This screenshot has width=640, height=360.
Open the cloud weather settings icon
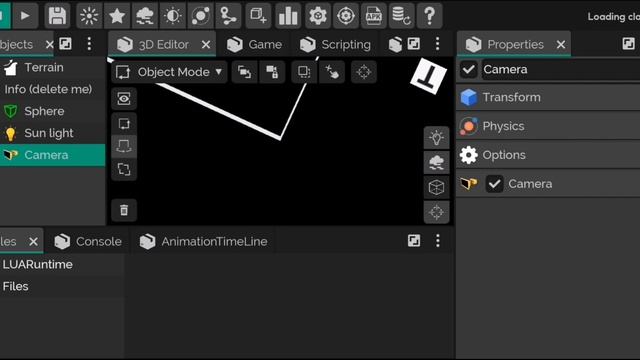pyautogui.click(x=145, y=16)
